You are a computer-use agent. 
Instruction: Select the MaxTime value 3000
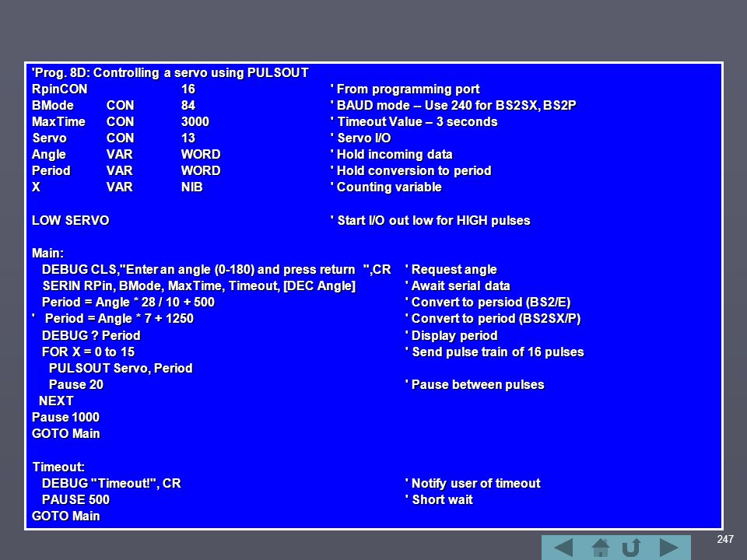[x=195, y=121]
